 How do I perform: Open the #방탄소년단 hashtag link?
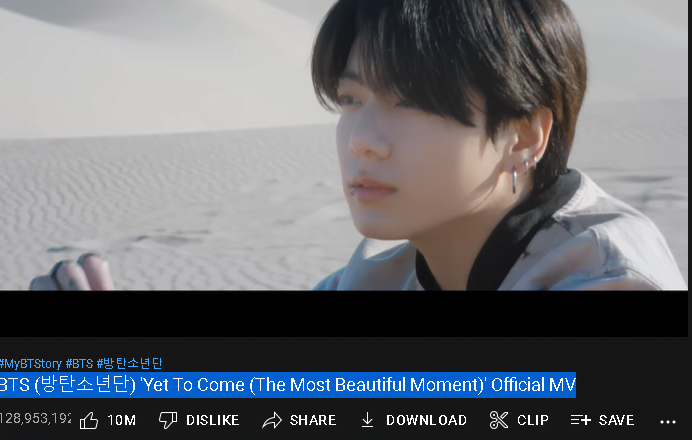tap(129, 364)
